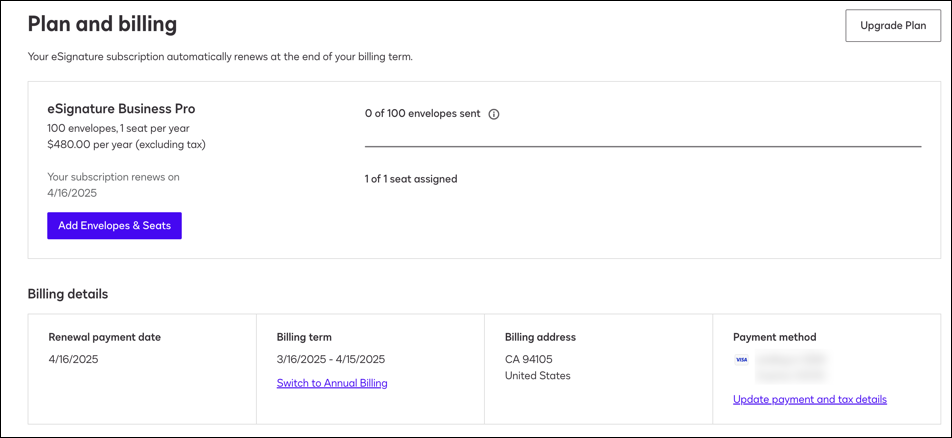The height and width of the screenshot is (438, 952).
Task: Select the Plan and billing page heading
Action: 102,24
